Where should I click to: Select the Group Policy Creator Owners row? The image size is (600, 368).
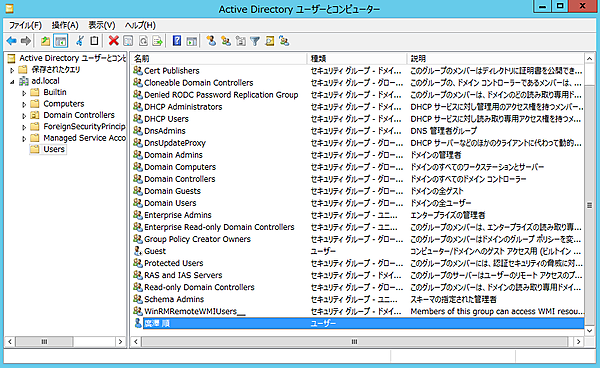tap(358, 239)
